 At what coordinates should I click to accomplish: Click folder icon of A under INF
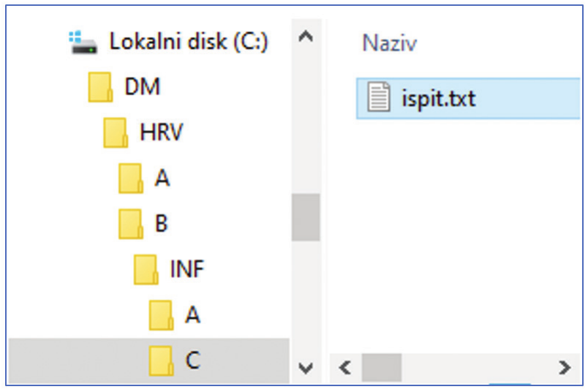click(x=161, y=315)
